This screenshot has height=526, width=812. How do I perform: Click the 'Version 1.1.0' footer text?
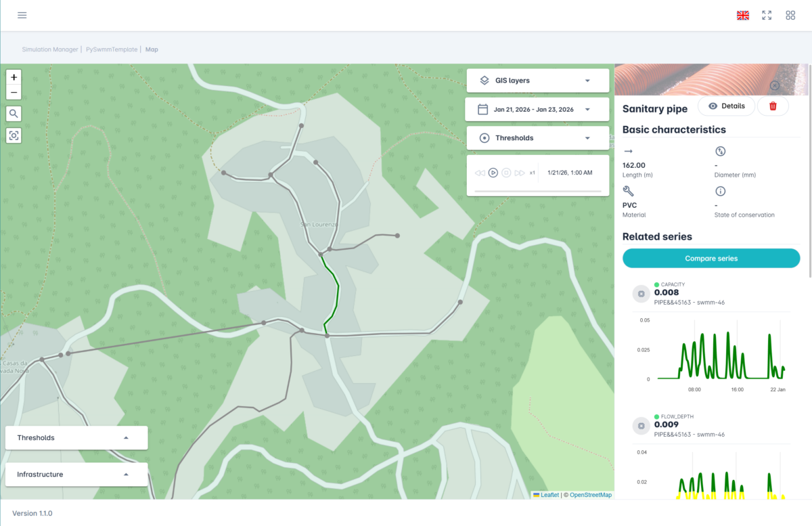pyautogui.click(x=32, y=514)
